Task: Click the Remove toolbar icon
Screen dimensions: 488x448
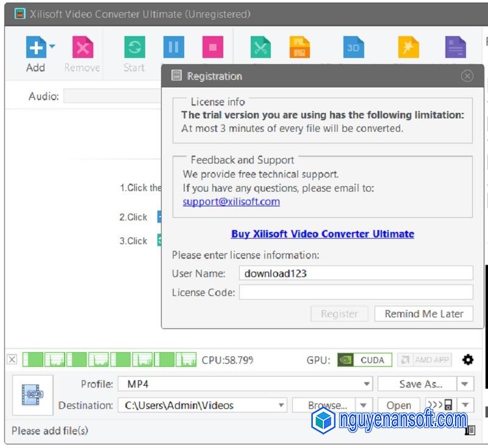Action: pyautogui.click(x=82, y=47)
